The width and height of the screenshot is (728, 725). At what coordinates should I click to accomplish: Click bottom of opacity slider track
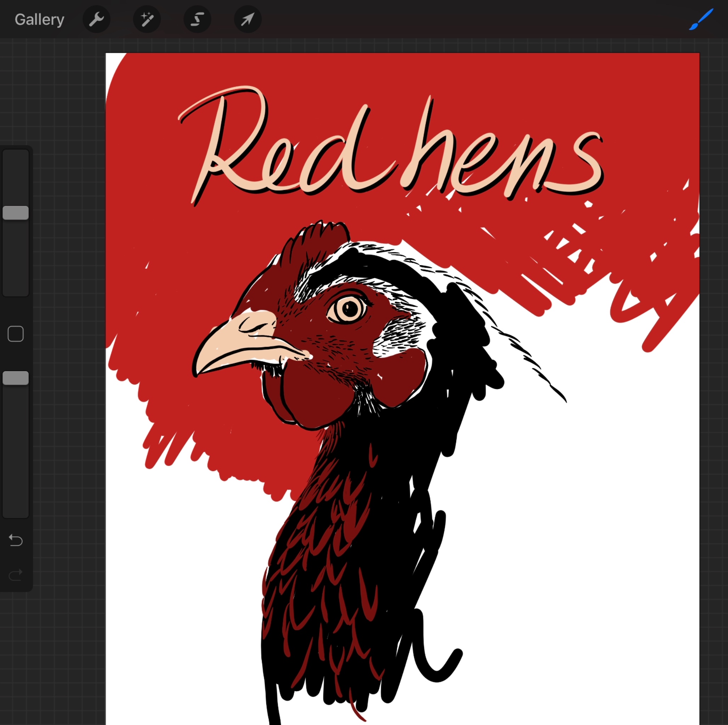16,510
